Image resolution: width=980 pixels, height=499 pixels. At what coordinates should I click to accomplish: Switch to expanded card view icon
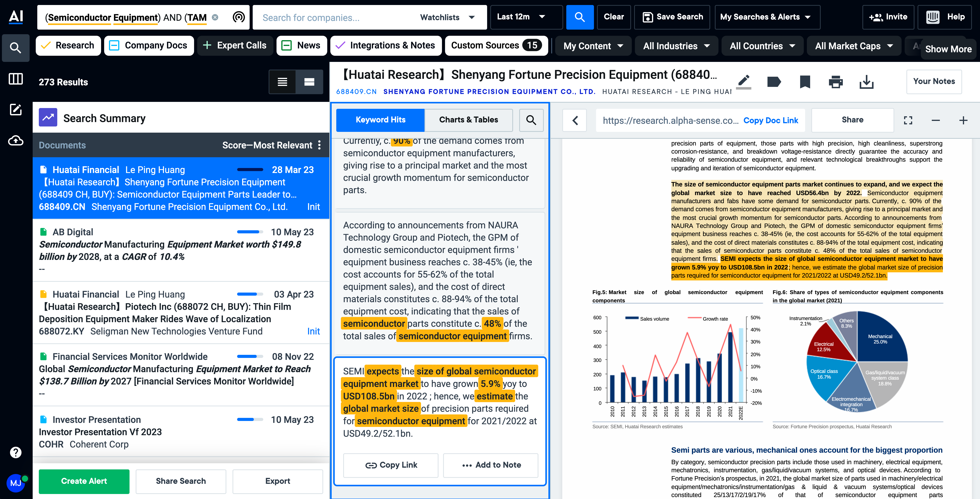pyautogui.click(x=309, y=82)
